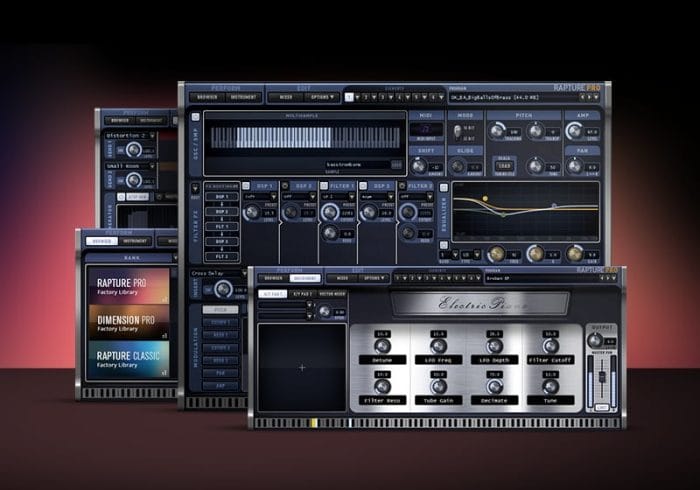Click the Detune knob
Viewport: 700px width, 490px height.
382,346
